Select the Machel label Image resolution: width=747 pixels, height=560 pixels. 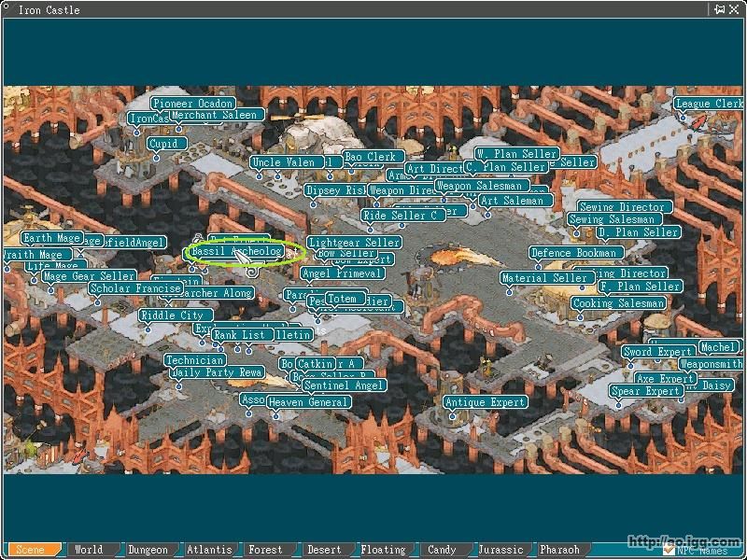click(x=720, y=347)
